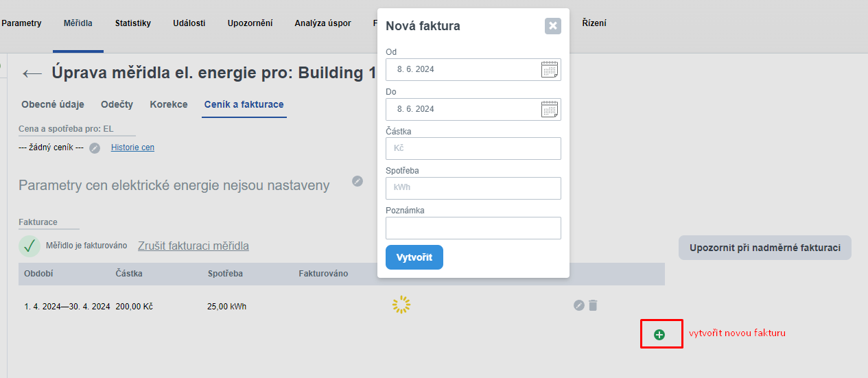Click the green plus add invoice icon
The width and height of the screenshot is (868, 378).
click(659, 335)
